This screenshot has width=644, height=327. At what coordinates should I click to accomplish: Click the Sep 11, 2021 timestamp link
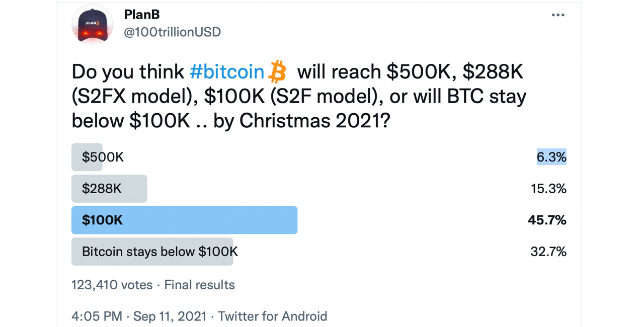click(170, 316)
